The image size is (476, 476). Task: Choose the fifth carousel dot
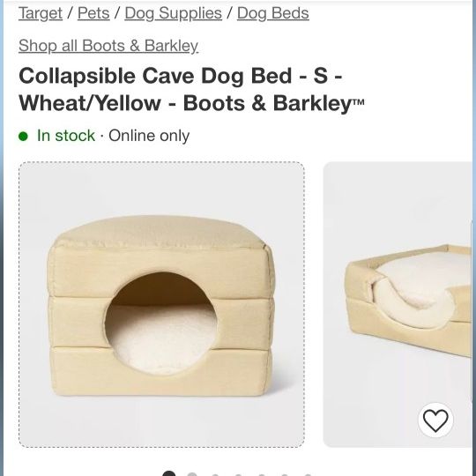(x=262, y=474)
